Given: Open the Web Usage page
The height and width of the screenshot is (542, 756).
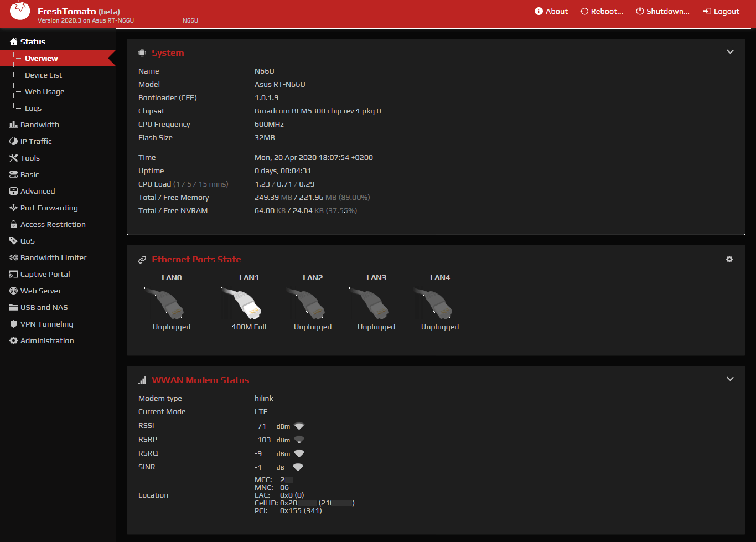Looking at the screenshot, I should coord(44,91).
